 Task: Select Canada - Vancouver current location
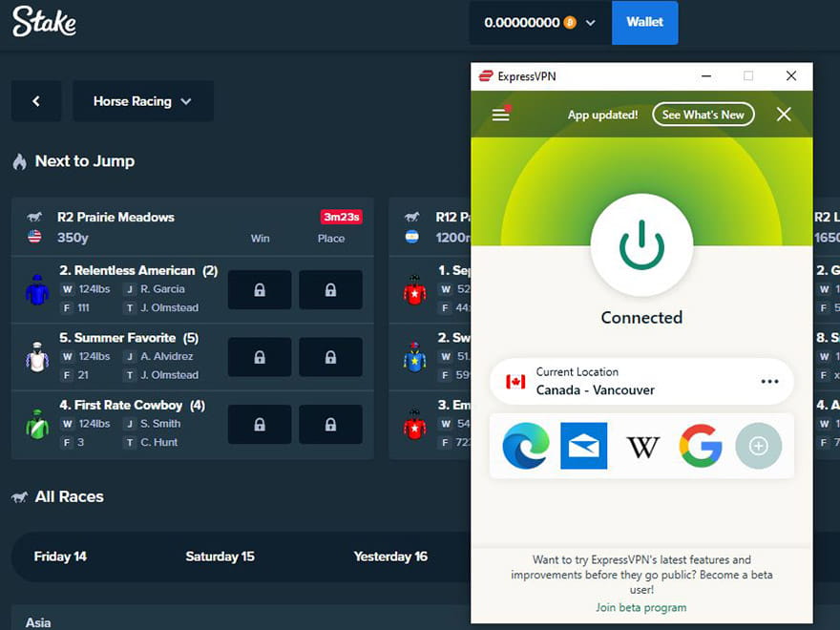pyautogui.click(x=641, y=382)
